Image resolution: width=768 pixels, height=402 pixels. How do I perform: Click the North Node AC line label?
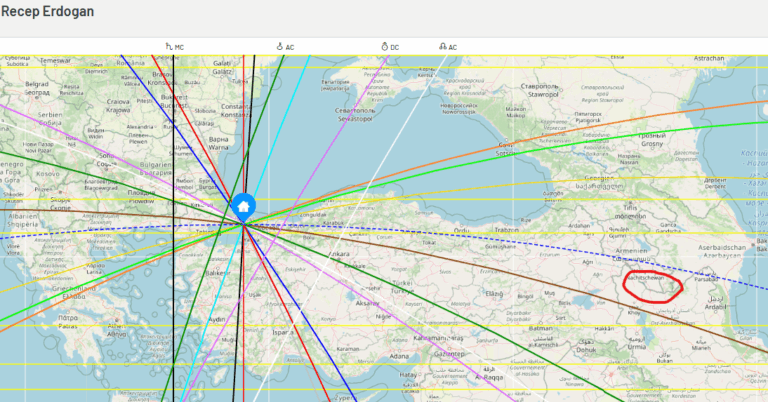[x=448, y=47]
